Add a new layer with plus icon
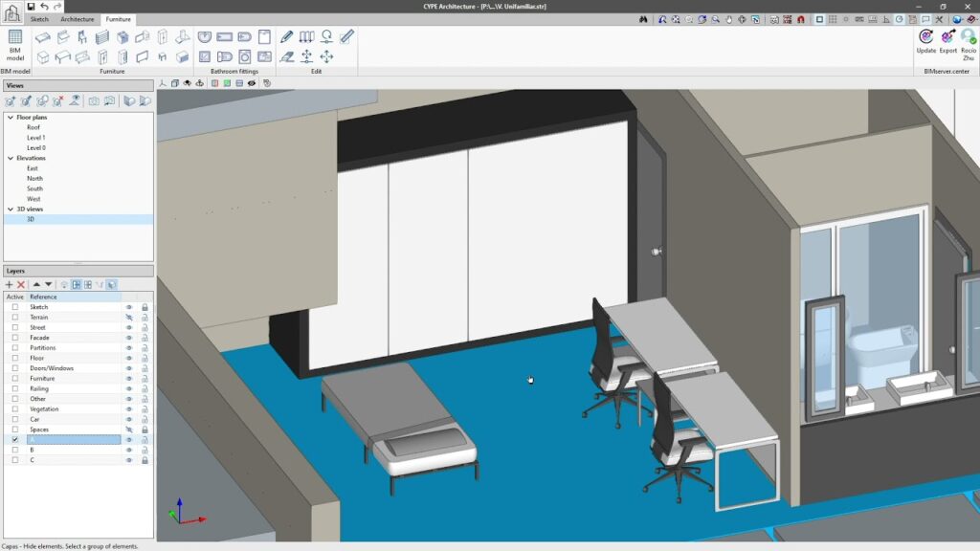Image resolution: width=980 pixels, height=551 pixels. pyautogui.click(x=10, y=285)
